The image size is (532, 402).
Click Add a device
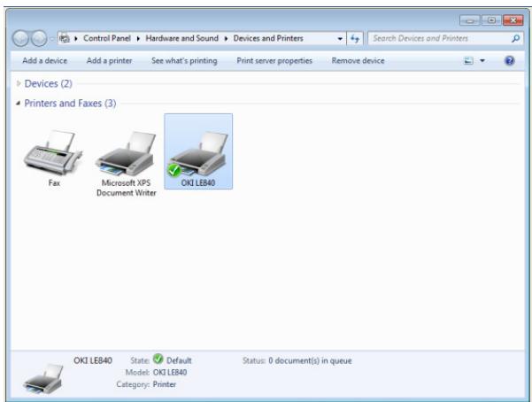pos(45,60)
